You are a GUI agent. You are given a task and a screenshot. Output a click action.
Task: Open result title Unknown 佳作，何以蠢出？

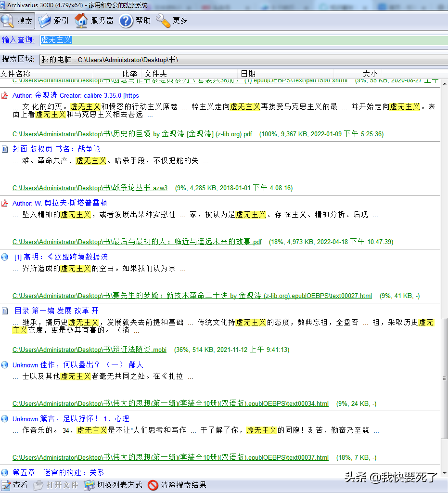click(78, 365)
